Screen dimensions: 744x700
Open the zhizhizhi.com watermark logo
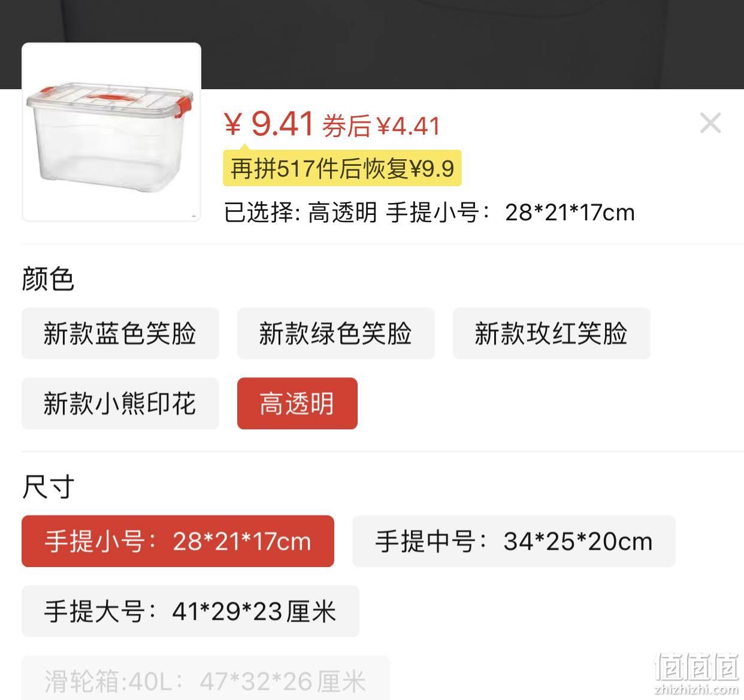pos(697,673)
